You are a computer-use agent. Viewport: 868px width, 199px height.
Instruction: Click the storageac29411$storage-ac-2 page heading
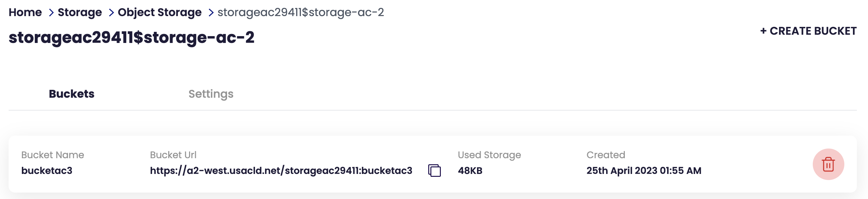point(131,38)
